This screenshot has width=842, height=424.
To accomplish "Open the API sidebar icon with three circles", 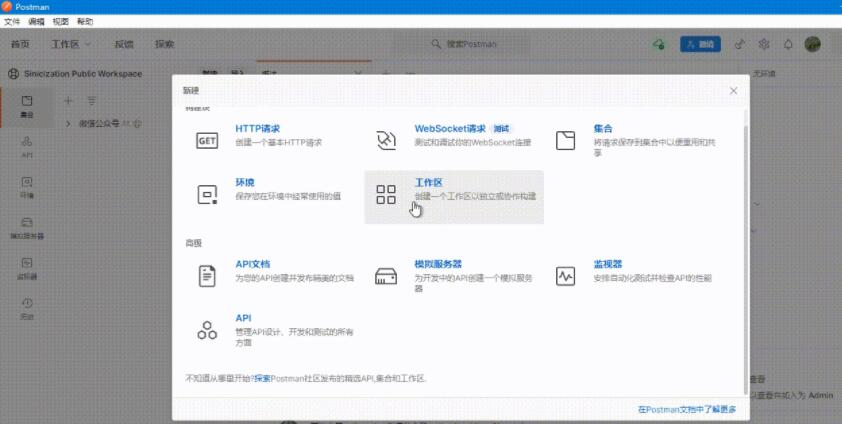I will (27, 141).
